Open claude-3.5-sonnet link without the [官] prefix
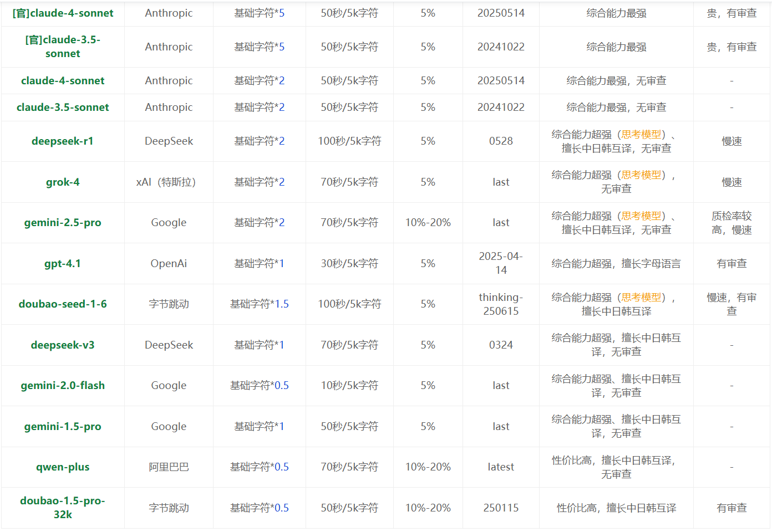The image size is (772, 532). [63, 108]
